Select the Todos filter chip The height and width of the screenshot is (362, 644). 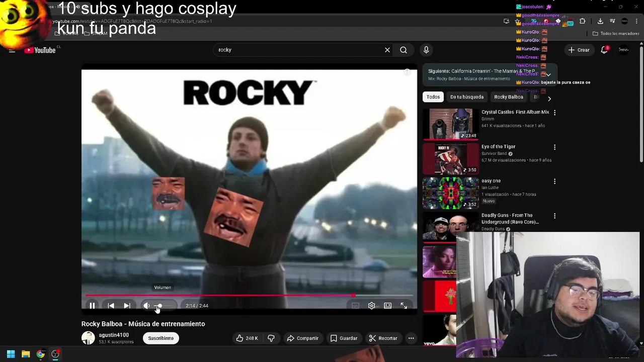433,97
